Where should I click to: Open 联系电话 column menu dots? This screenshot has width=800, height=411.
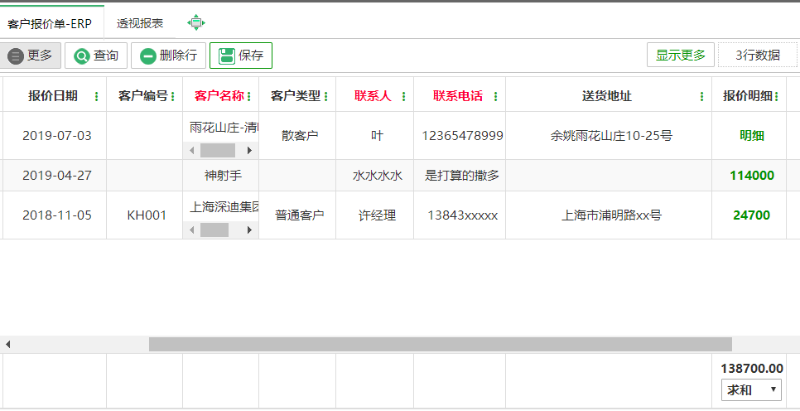click(x=496, y=97)
